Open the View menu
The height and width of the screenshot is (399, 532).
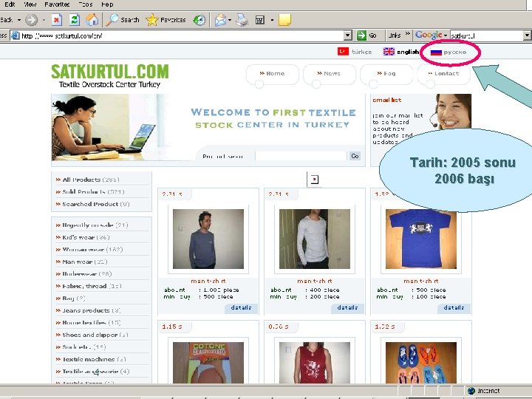coord(30,4)
